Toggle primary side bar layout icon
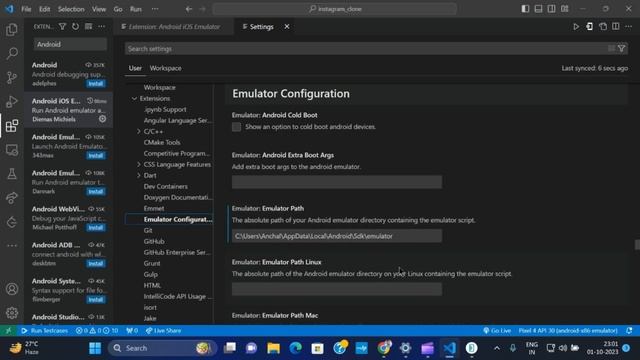The width and height of the screenshot is (640, 360). pos(526,9)
